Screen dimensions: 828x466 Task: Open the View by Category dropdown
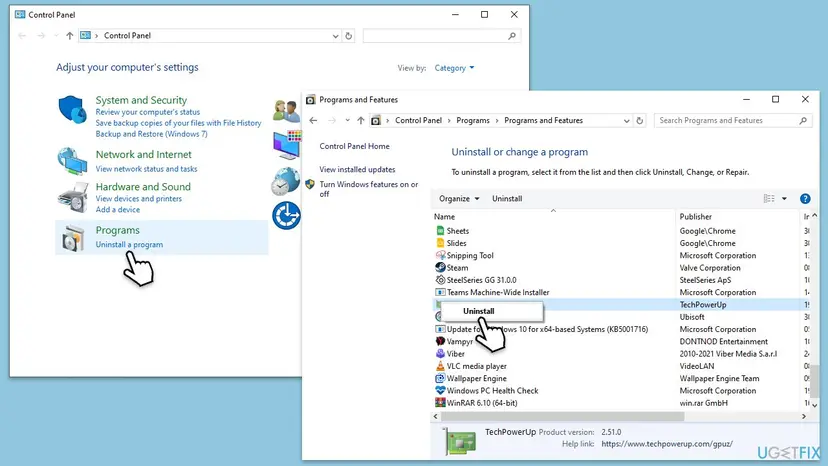coord(454,68)
